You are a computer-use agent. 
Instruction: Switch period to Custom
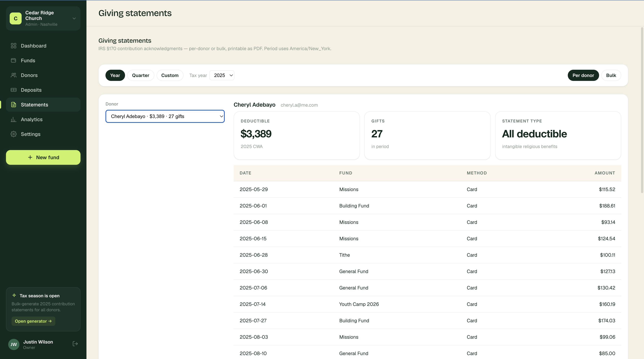coord(170,75)
